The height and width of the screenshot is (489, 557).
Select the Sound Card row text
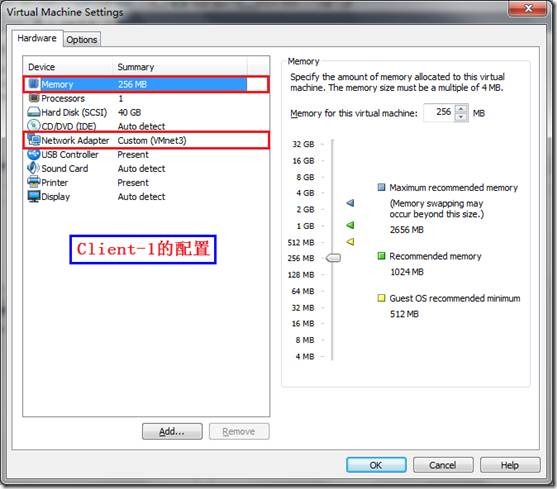(x=65, y=169)
